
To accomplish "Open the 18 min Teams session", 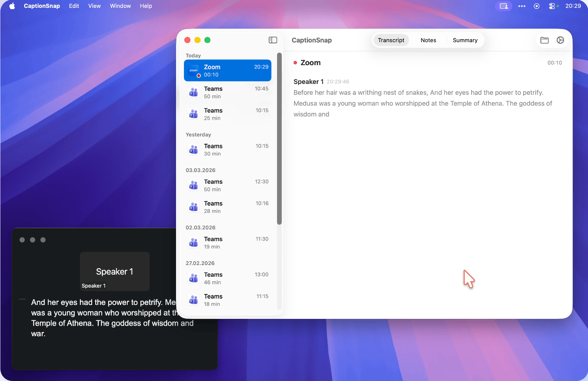I will click(x=228, y=300).
